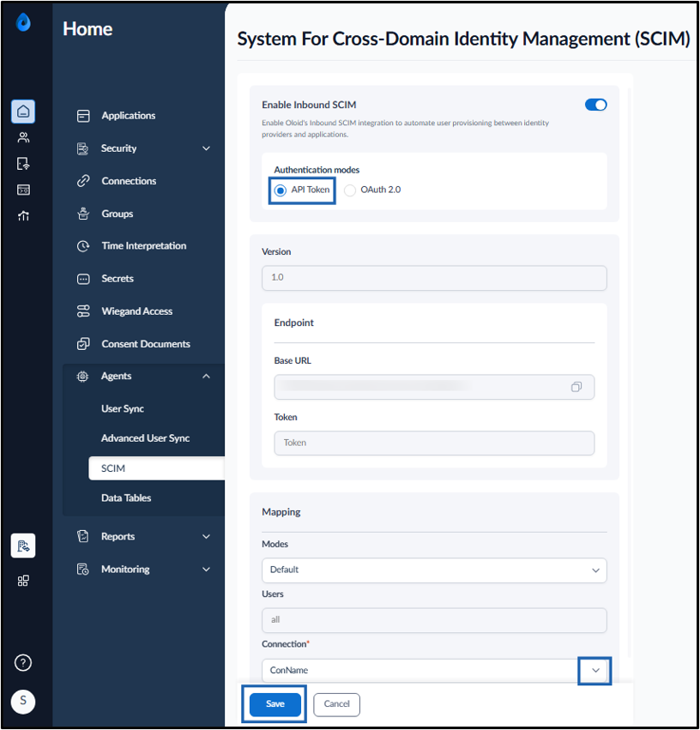This screenshot has width=700, height=730.
Task: Click the Wiegand Access icon
Action: 83,311
